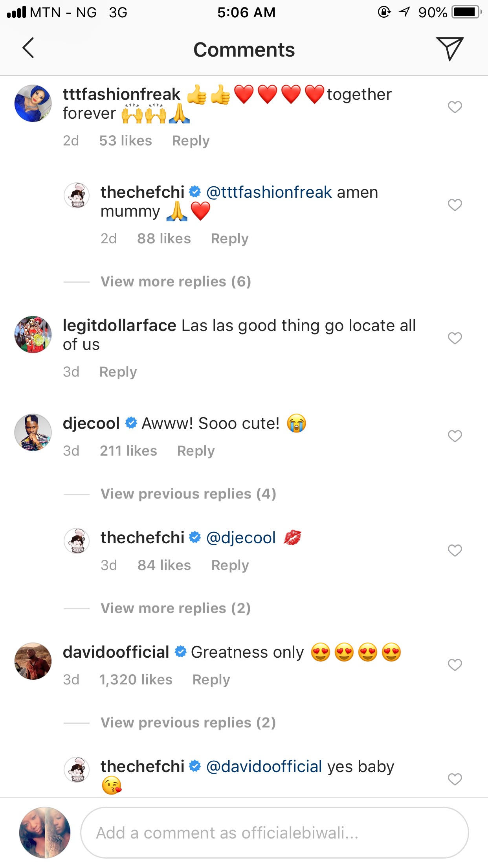The width and height of the screenshot is (488, 868).
Task: Open the direct share paper plane icon
Action: (x=450, y=48)
